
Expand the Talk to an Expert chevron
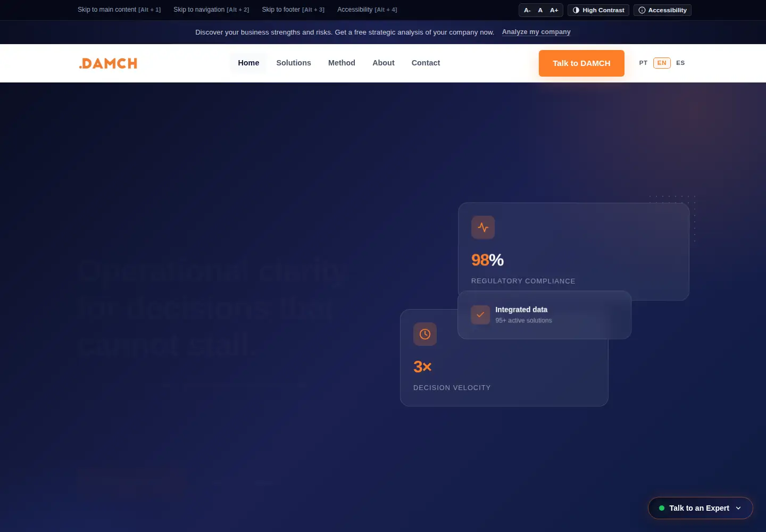738,508
